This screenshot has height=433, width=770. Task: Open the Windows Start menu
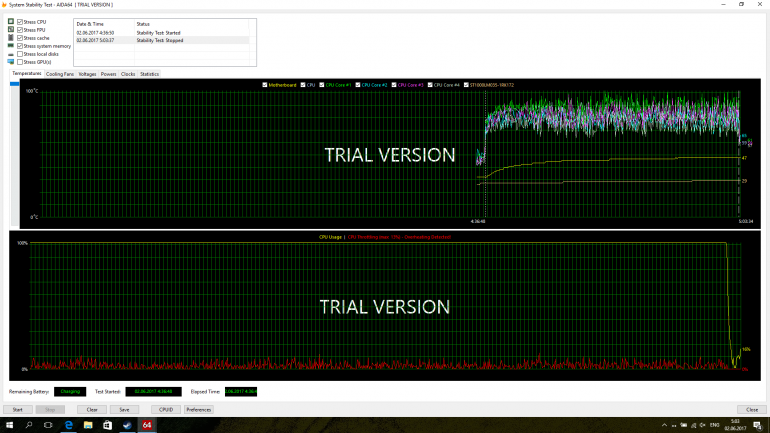(x=9, y=425)
